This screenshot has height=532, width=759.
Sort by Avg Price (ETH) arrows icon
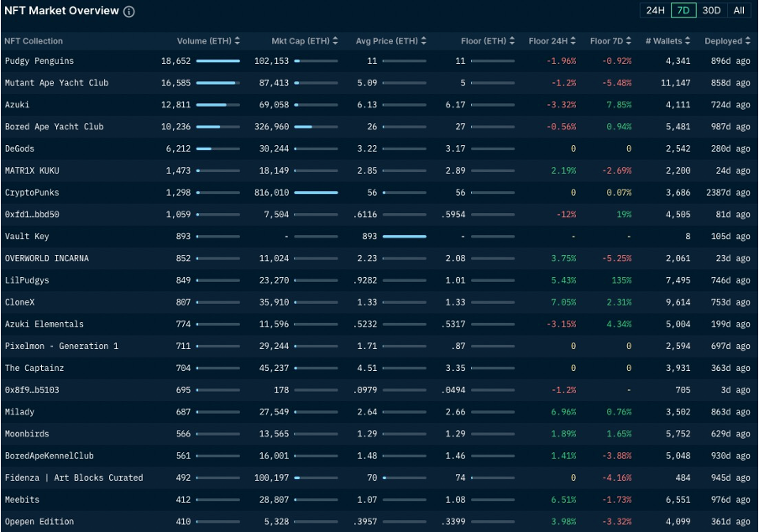(x=423, y=41)
